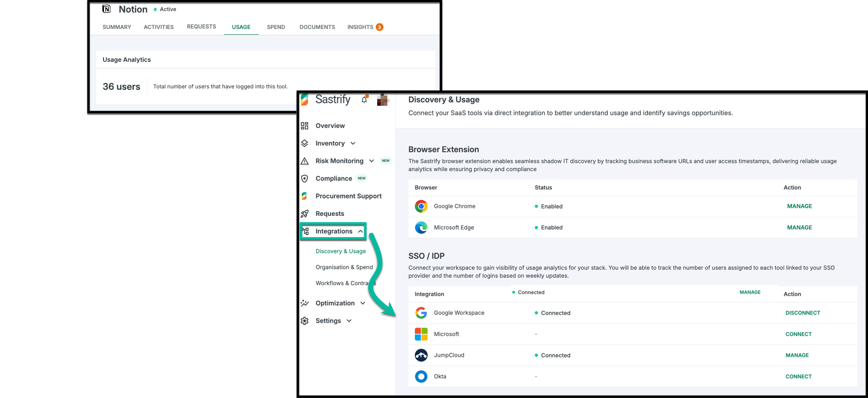Go to the Spend tab
This screenshot has height=398, width=868.
tap(276, 27)
